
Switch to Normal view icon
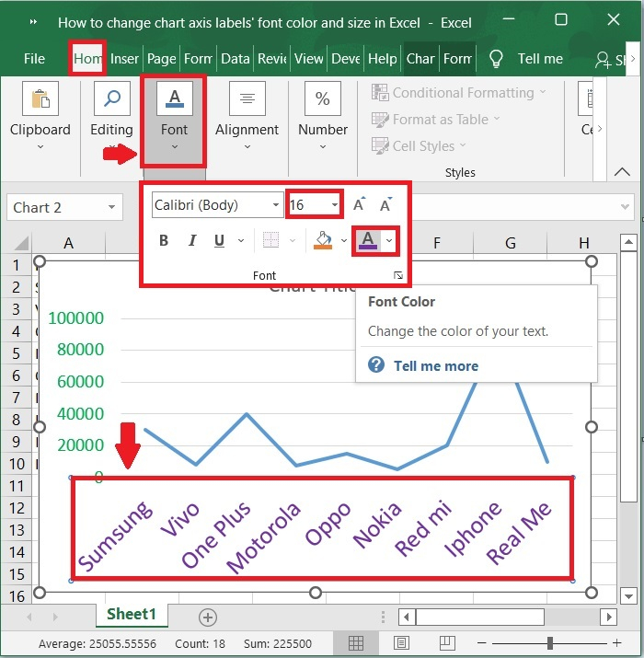356,643
